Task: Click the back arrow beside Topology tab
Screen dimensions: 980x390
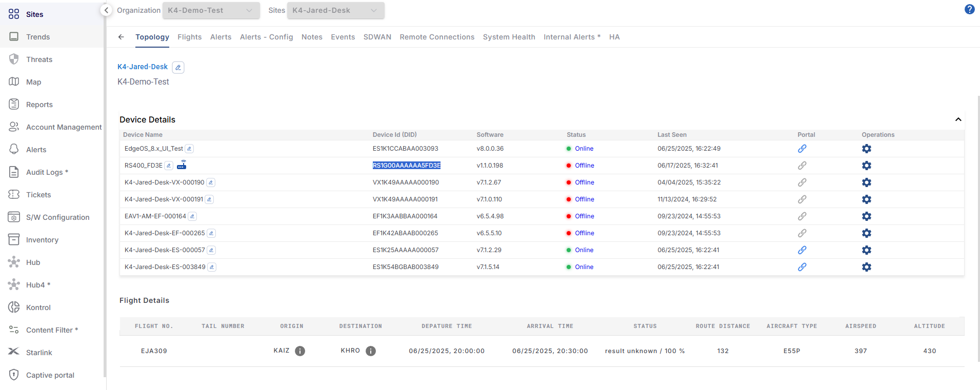Action: coord(121,37)
